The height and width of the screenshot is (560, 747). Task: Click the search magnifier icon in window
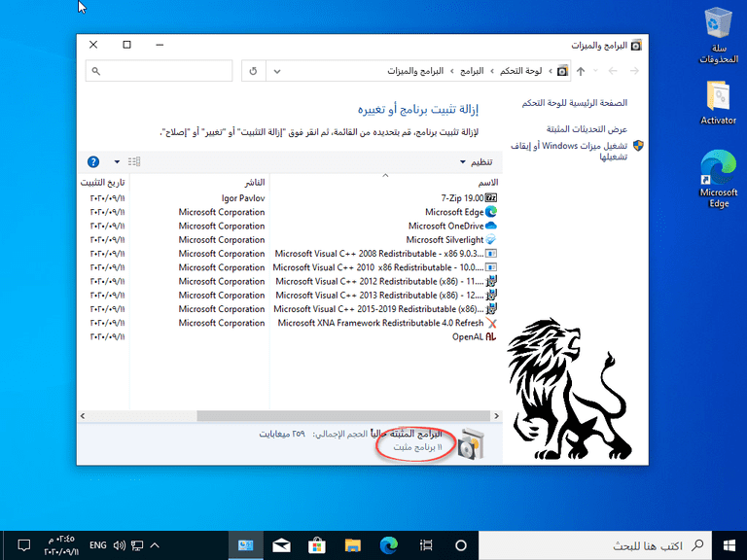(96, 71)
